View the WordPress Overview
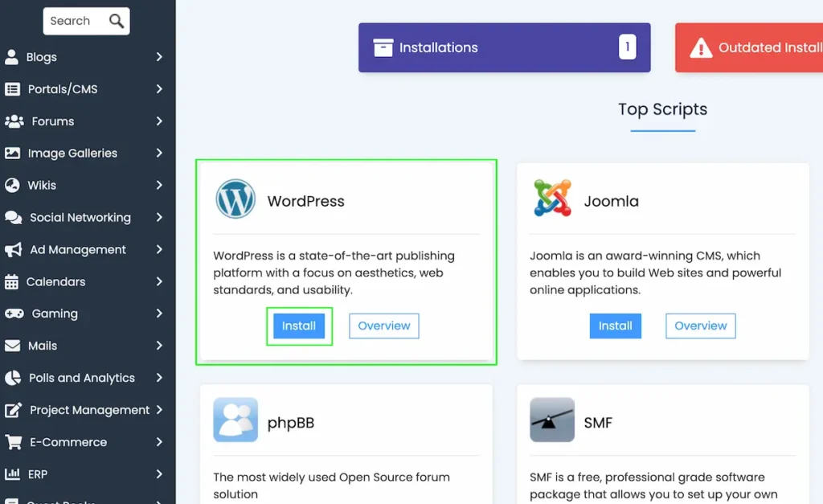 (x=383, y=326)
